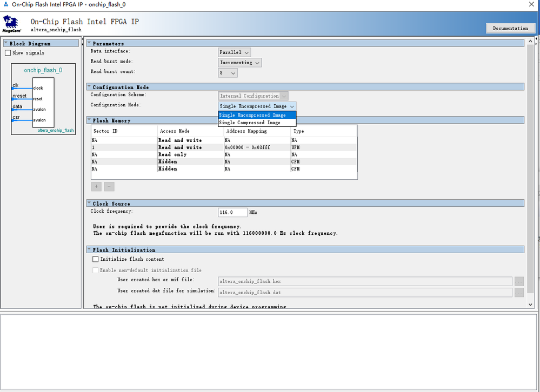Click the Type column header
This screenshot has width=540, height=392.
click(324, 131)
